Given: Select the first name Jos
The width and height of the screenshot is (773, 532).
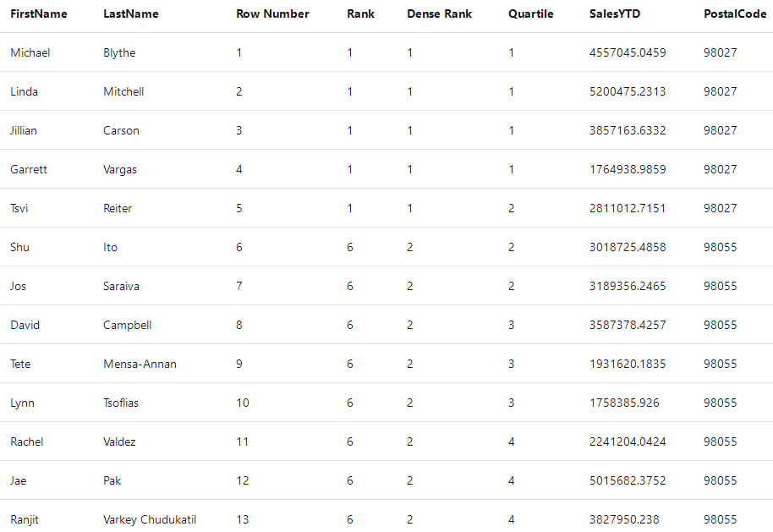Looking at the screenshot, I should click(19, 287).
